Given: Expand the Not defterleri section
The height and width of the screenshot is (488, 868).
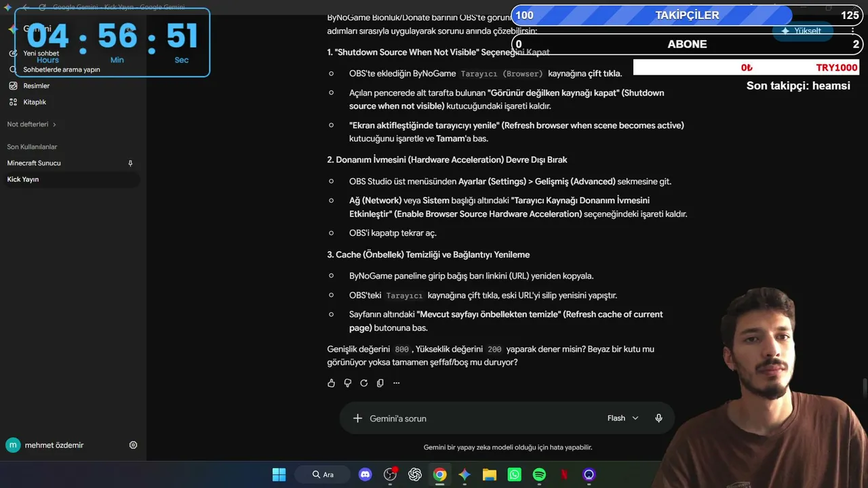Looking at the screenshot, I should pyautogui.click(x=31, y=125).
